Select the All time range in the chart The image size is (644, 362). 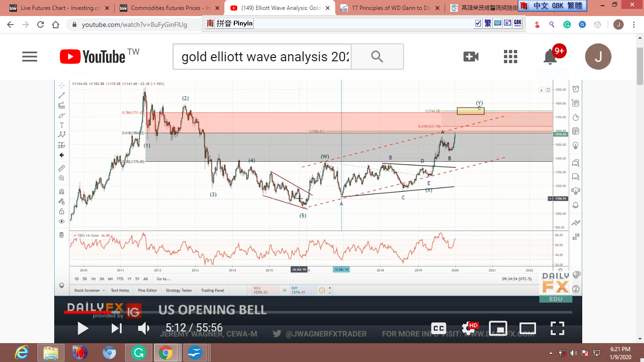pyautogui.click(x=146, y=279)
